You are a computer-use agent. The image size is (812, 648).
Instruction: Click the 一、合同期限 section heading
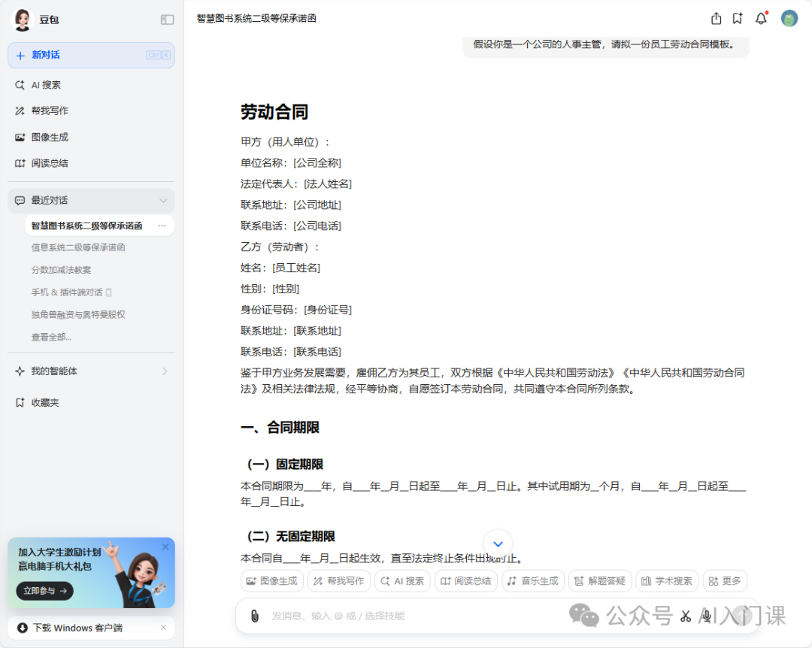pos(280,428)
